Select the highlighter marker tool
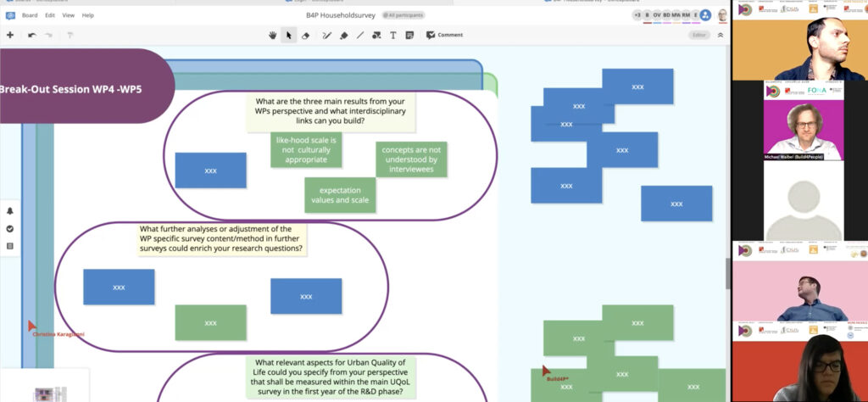Image resolution: width=868 pixels, height=402 pixels. (x=344, y=35)
